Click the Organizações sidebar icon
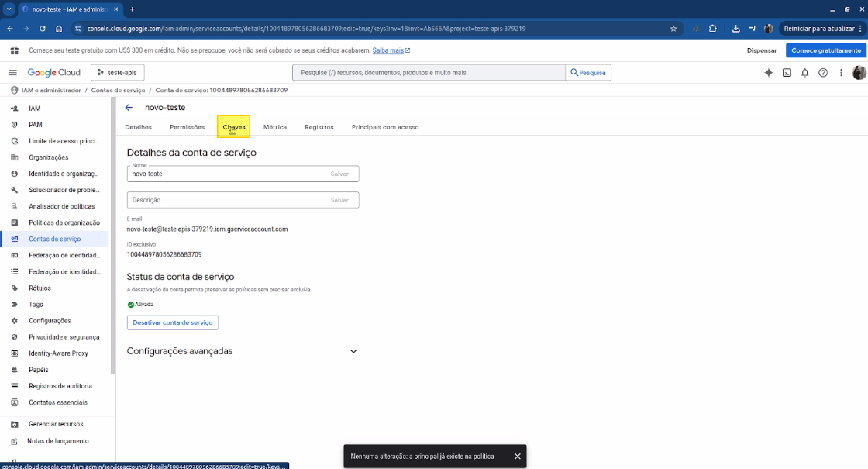Screen dimensions: 868x469 point(15,157)
